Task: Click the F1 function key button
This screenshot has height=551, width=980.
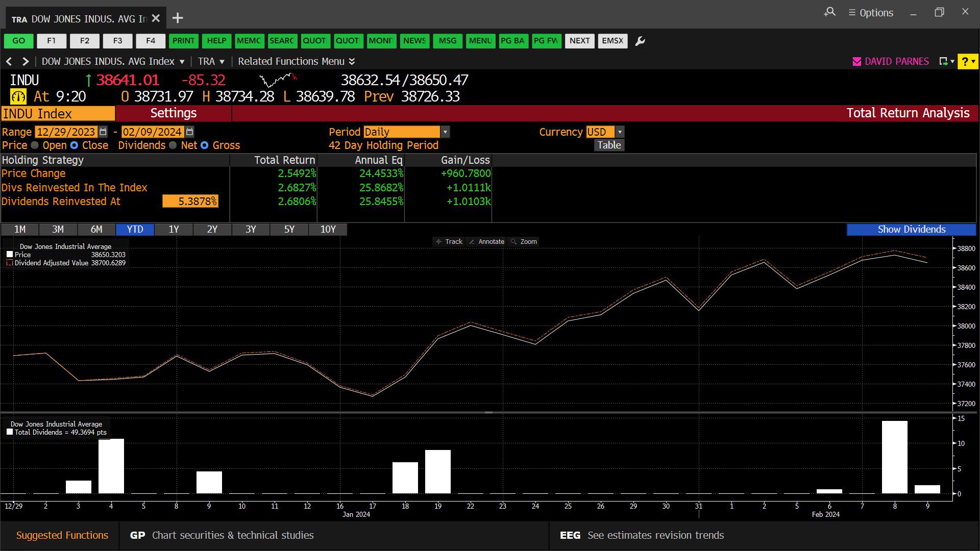Action: click(52, 41)
